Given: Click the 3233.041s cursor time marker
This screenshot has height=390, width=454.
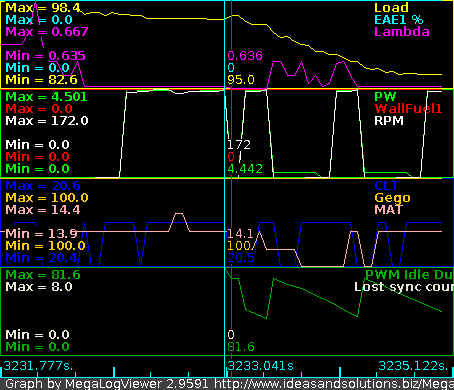Looking at the screenshot, I should [x=260, y=366].
